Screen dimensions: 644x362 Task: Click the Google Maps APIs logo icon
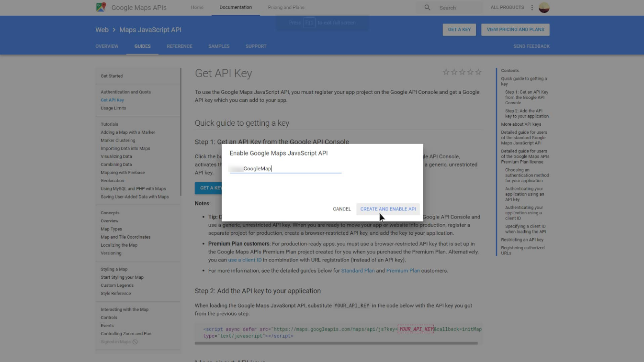pyautogui.click(x=101, y=7)
